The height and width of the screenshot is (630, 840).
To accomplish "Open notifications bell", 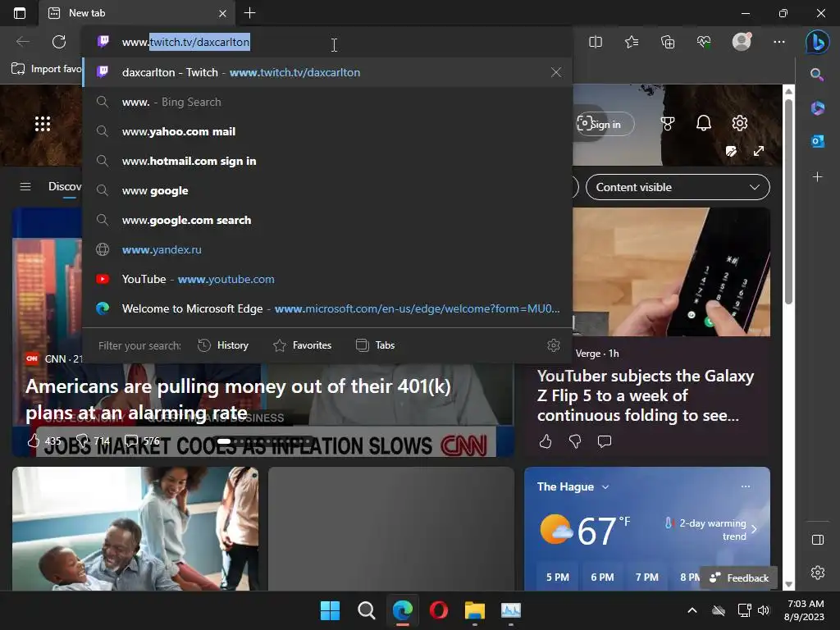I will [703, 123].
